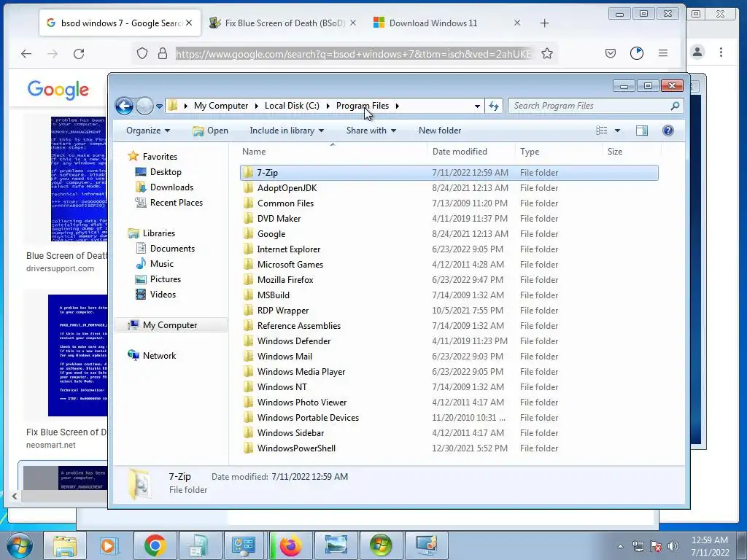Image resolution: width=747 pixels, height=560 pixels.
Task: Open Explorer help question-mark icon
Action: pos(668,131)
